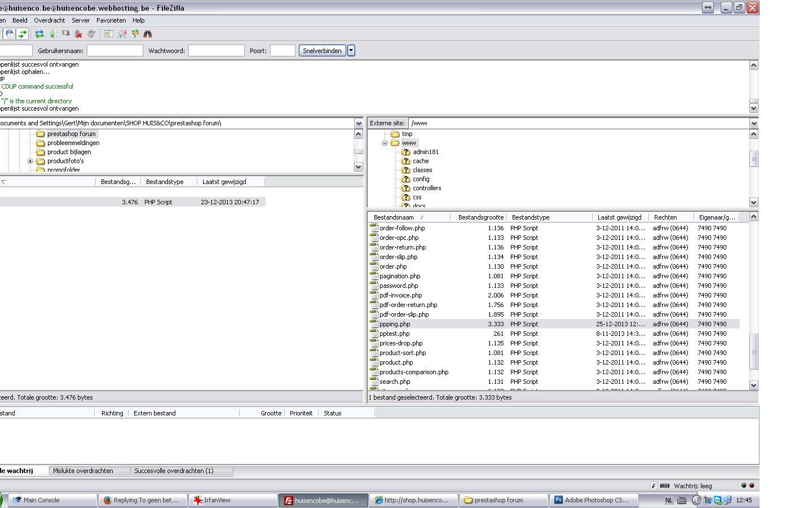
Task: Open the Externe site path dropdown arrow
Action: (x=754, y=123)
